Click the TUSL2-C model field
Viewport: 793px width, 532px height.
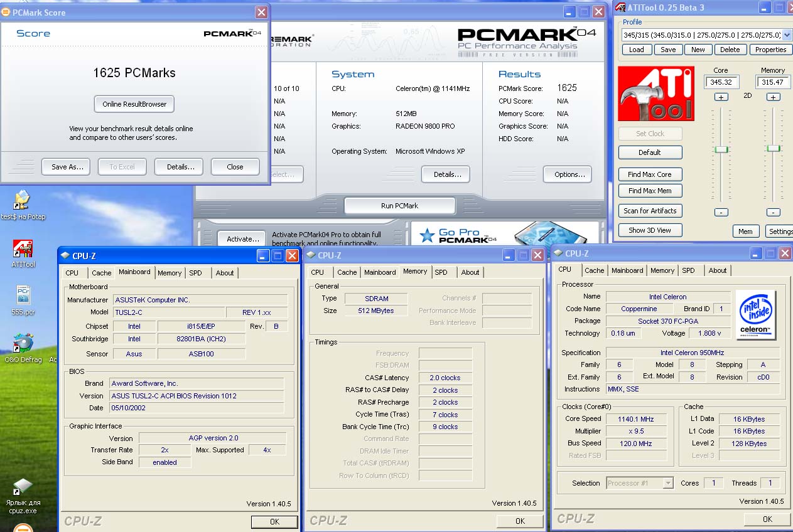[169, 312]
